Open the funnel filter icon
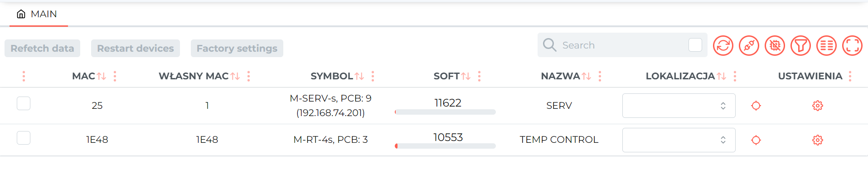This screenshot has height=175, width=868. [x=800, y=45]
